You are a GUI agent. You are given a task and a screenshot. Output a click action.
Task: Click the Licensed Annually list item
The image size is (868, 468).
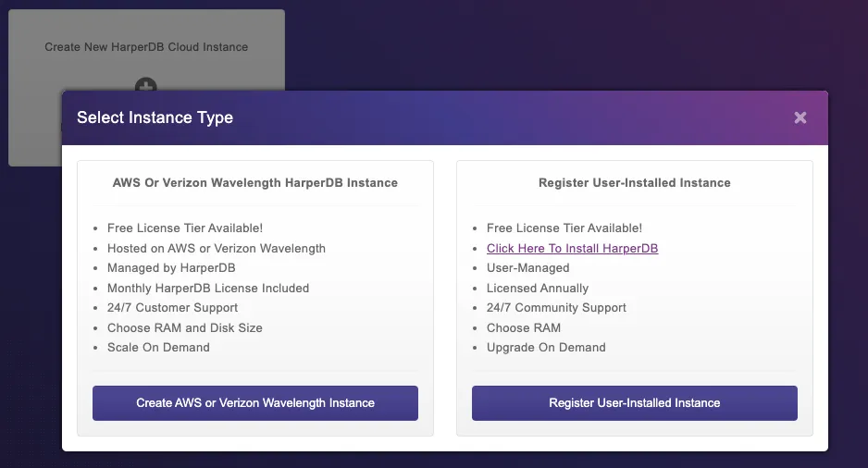pos(538,289)
